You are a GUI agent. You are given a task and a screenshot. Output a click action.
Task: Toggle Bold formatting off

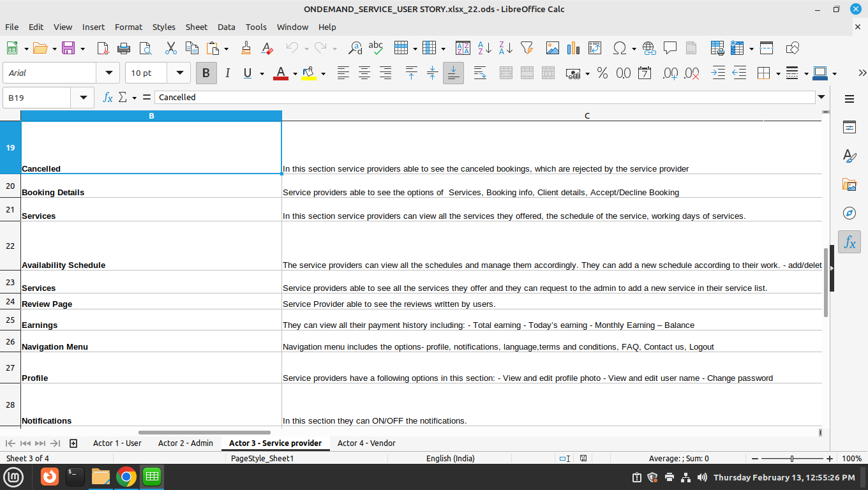coord(206,73)
